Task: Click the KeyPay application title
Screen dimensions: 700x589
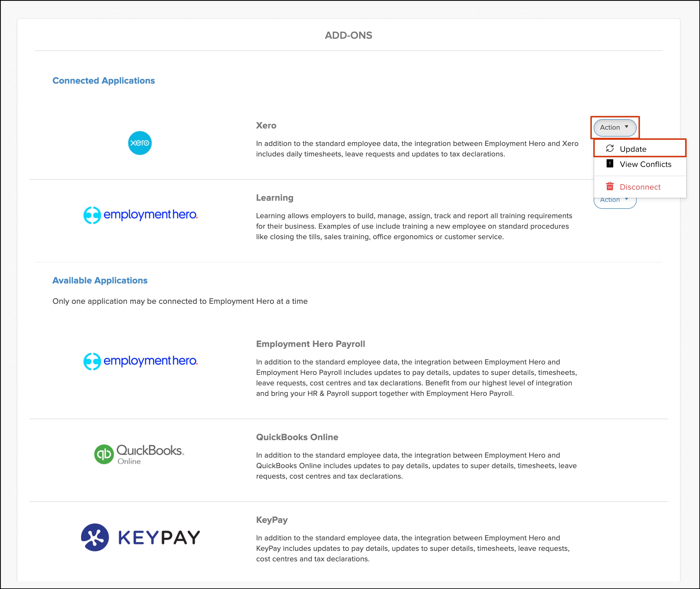Action: 272,520
